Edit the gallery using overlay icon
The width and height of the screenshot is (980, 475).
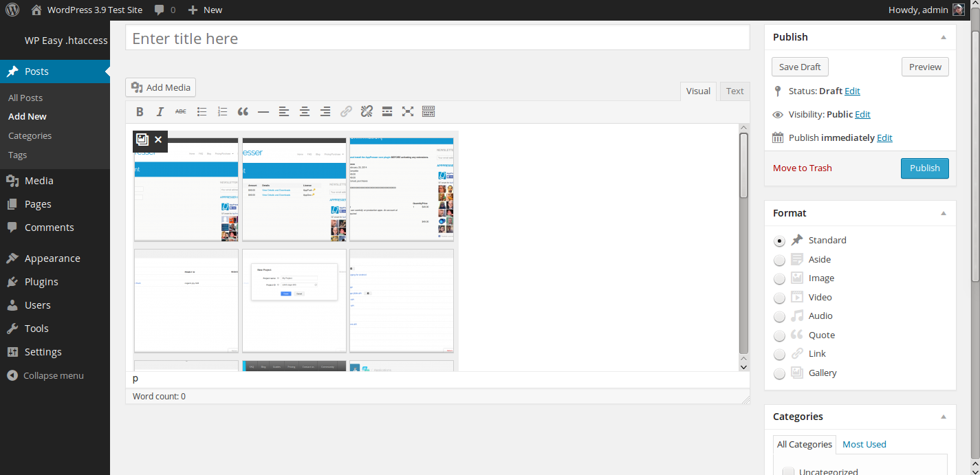pyautogui.click(x=142, y=140)
